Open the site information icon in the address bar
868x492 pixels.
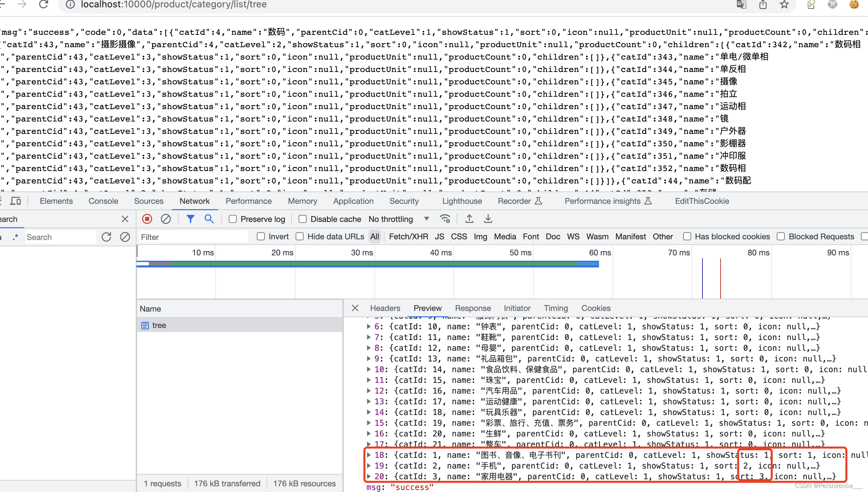tap(70, 4)
